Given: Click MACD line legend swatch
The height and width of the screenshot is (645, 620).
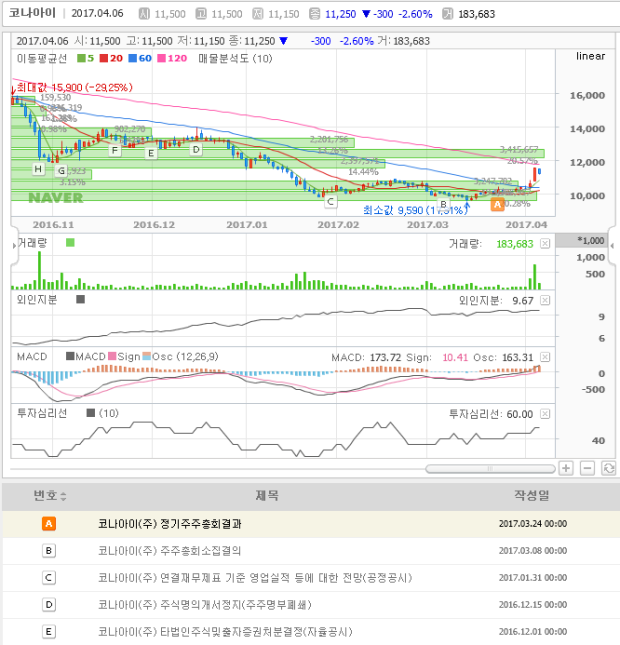Looking at the screenshot, I should (70, 356).
